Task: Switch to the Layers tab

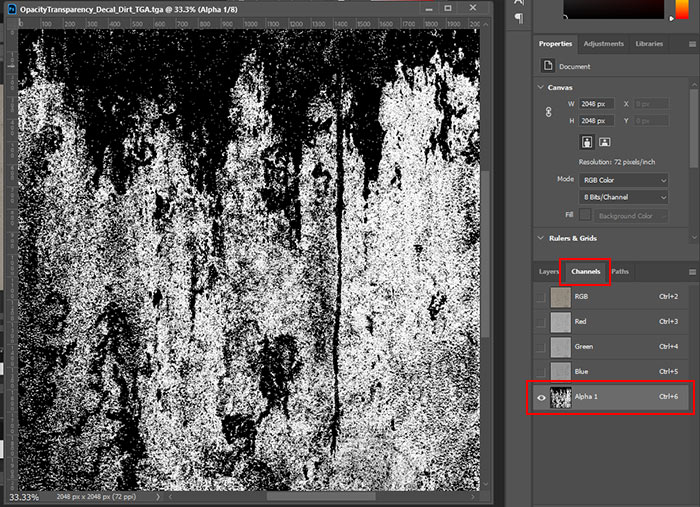Action: [549, 272]
